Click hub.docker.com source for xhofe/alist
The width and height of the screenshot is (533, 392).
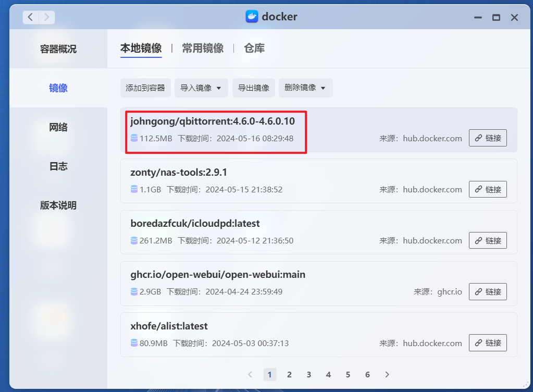tap(432, 343)
